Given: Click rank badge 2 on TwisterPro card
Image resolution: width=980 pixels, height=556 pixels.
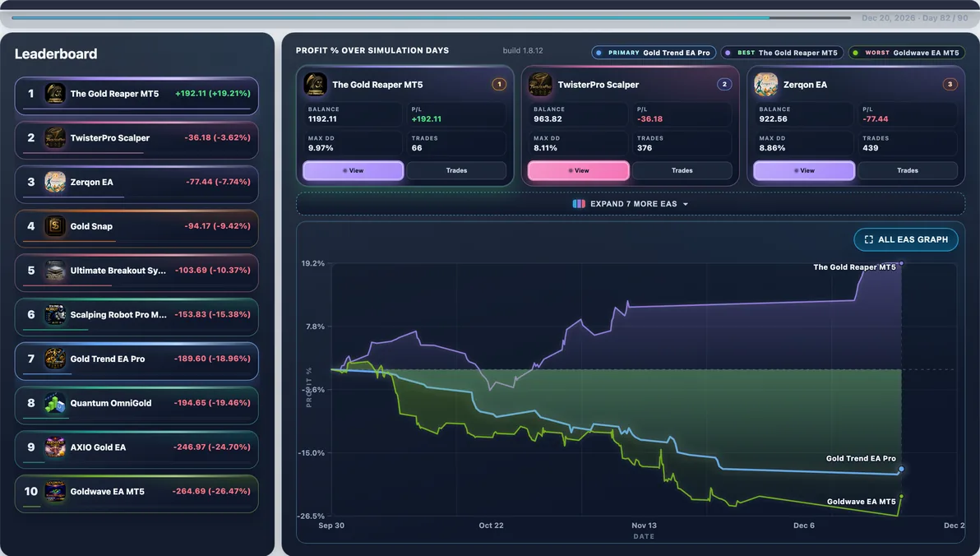Looking at the screenshot, I should (x=724, y=84).
